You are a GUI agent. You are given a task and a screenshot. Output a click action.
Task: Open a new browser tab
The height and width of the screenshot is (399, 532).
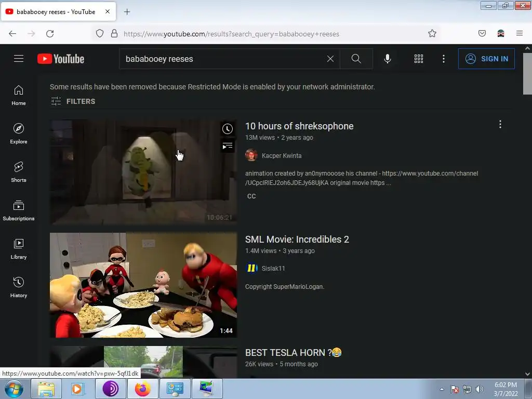127,12
